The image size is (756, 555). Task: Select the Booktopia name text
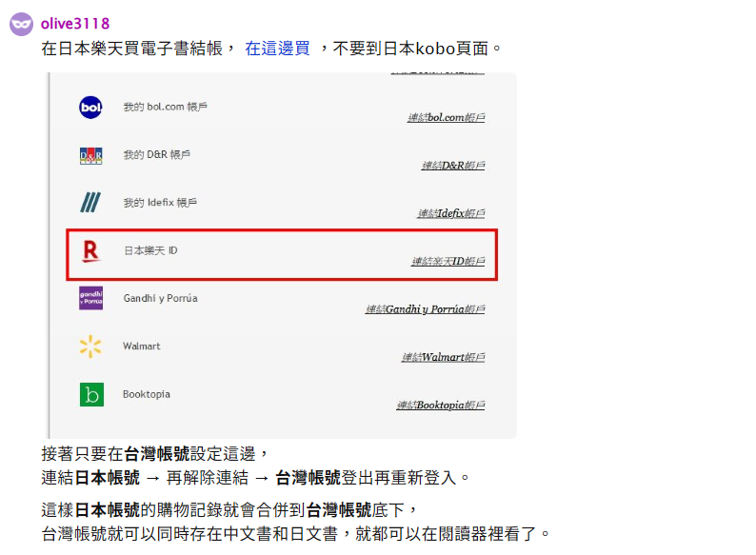[147, 394]
